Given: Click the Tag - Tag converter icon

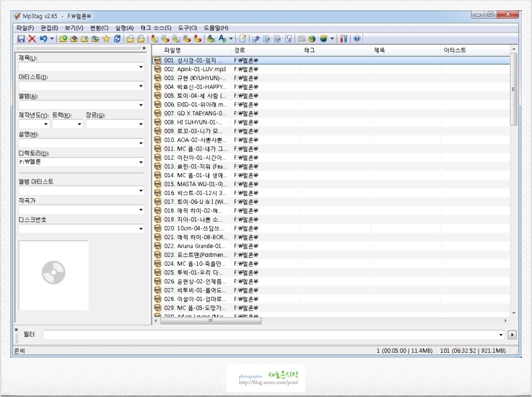Looking at the screenshot, I should (x=198, y=39).
